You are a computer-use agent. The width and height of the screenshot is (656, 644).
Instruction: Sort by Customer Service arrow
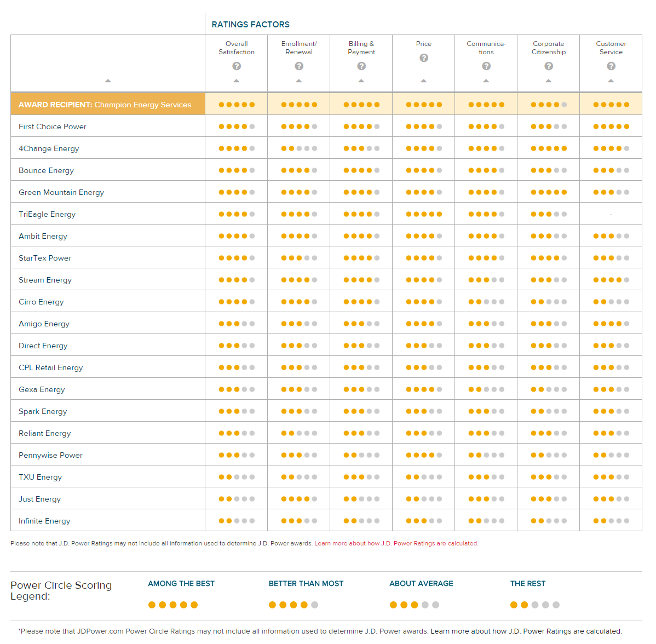[x=611, y=81]
